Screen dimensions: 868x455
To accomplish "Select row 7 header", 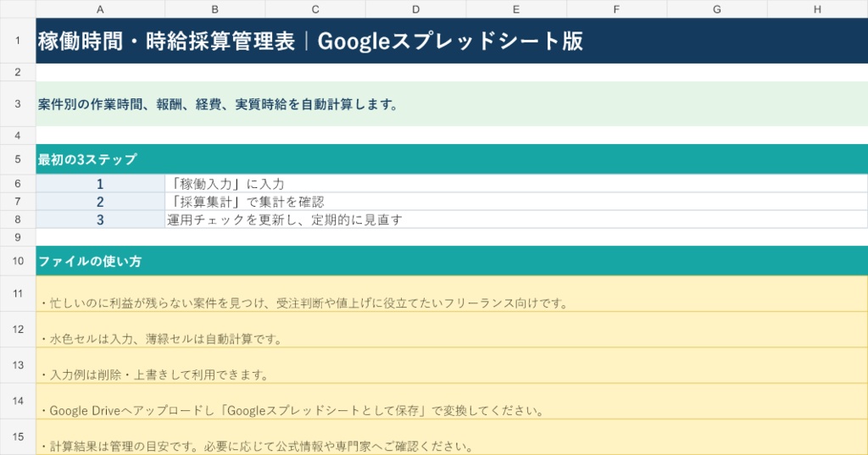I will (18, 202).
